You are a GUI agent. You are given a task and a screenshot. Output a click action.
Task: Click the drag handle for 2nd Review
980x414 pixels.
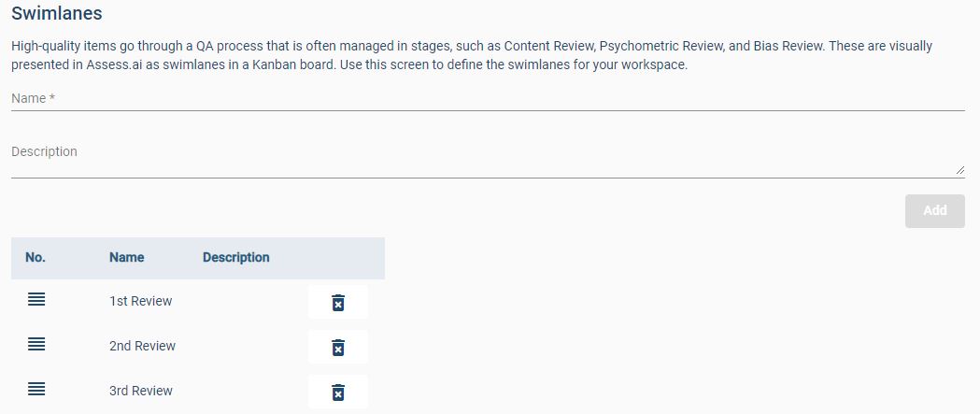click(x=36, y=345)
